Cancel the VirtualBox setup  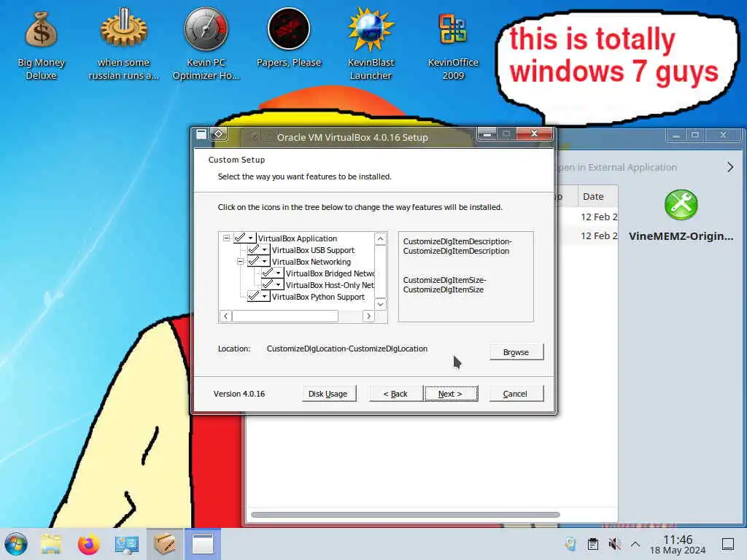tap(516, 394)
